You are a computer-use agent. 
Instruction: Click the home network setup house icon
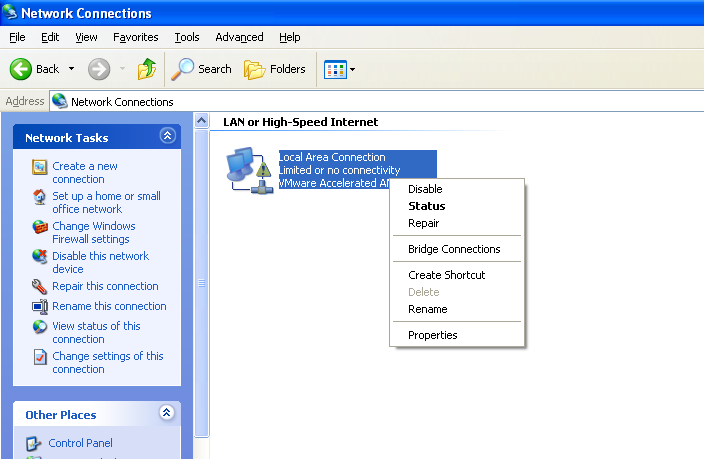click(x=40, y=197)
